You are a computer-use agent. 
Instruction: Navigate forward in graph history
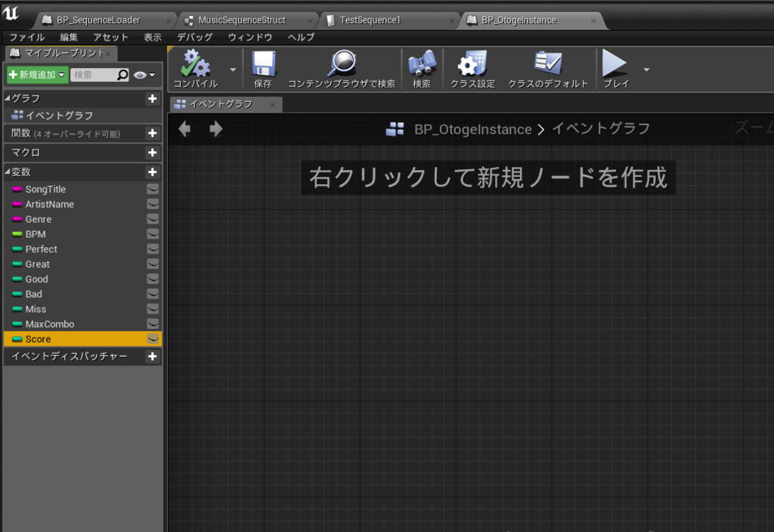(x=215, y=128)
